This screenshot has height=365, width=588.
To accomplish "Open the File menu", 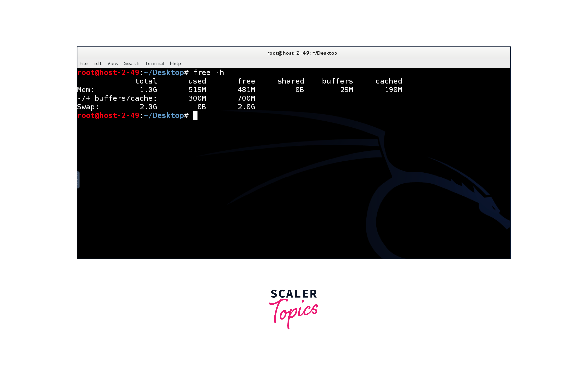I will click(83, 63).
